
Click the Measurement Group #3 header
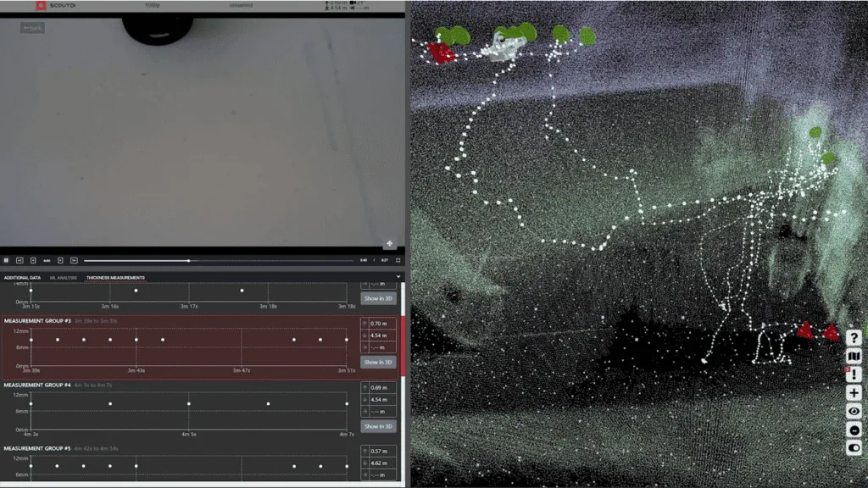(x=37, y=321)
